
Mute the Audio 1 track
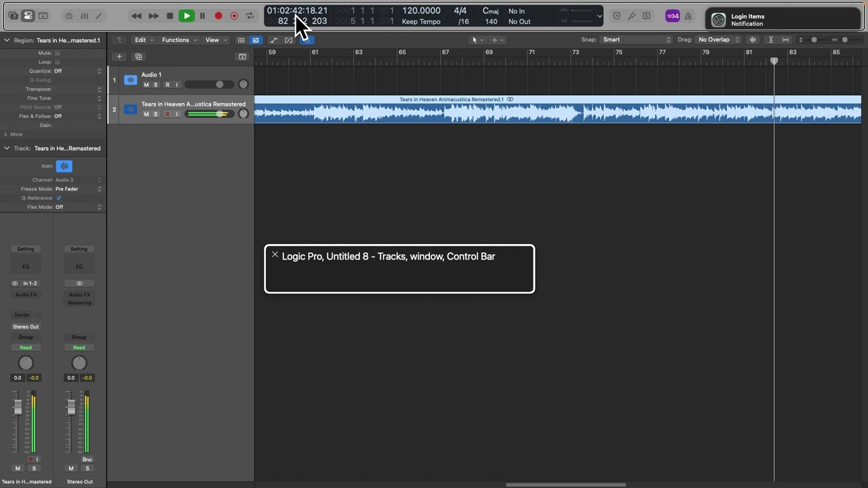tap(146, 85)
